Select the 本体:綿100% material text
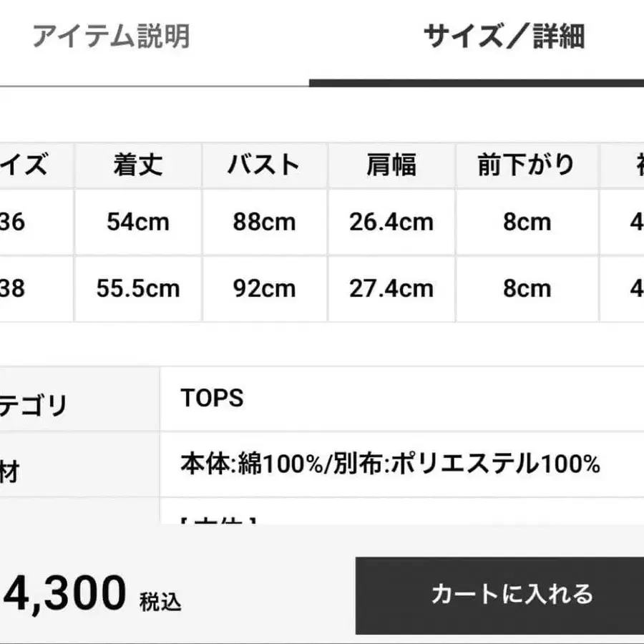This screenshot has width=644, height=644. (252, 465)
